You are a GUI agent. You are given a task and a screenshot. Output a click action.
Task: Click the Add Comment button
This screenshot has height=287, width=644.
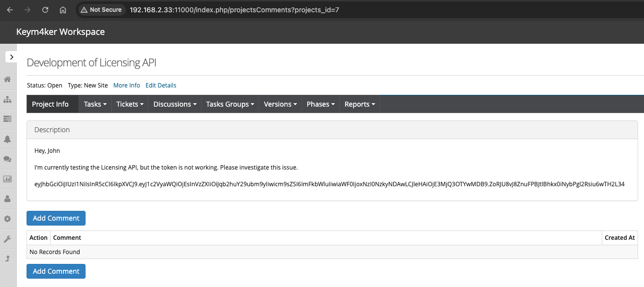56,218
